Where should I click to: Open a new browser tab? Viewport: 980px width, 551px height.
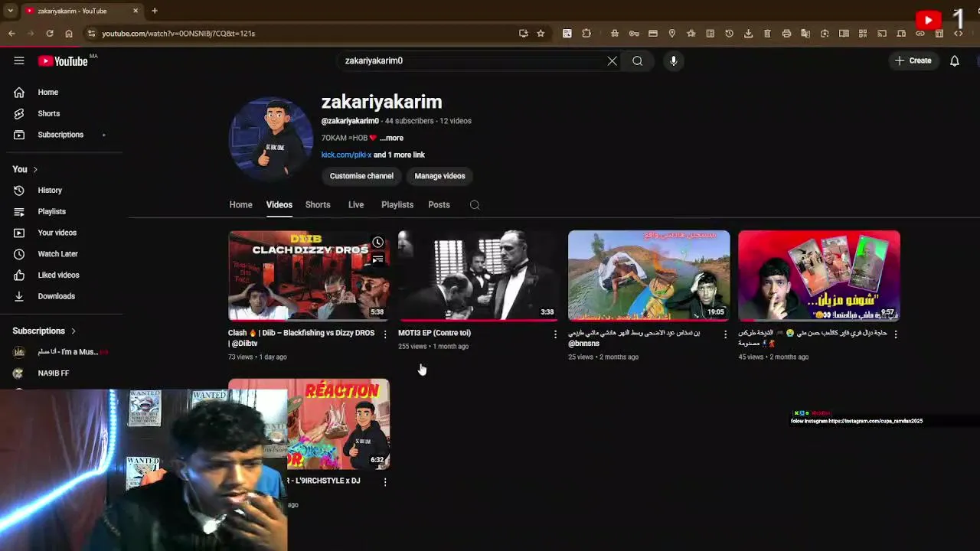(155, 11)
